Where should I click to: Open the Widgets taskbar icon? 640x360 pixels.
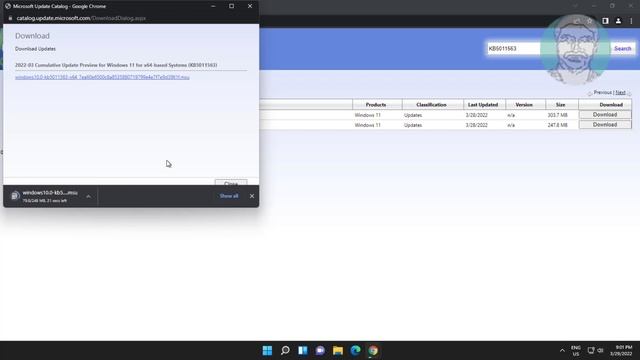click(x=303, y=350)
